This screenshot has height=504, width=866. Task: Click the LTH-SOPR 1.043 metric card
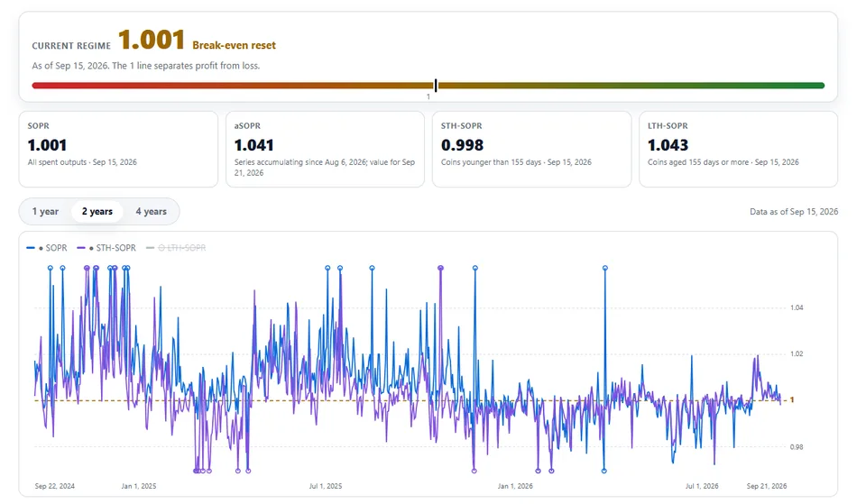pyautogui.click(x=738, y=149)
